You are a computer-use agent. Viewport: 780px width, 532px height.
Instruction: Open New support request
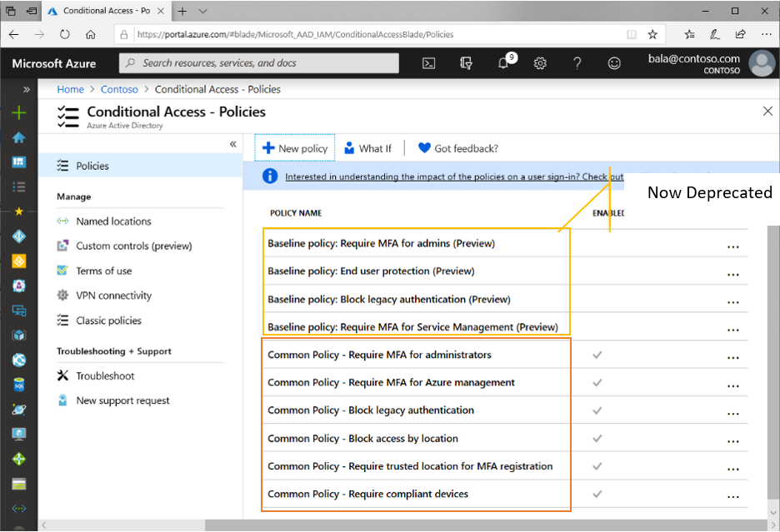click(122, 400)
